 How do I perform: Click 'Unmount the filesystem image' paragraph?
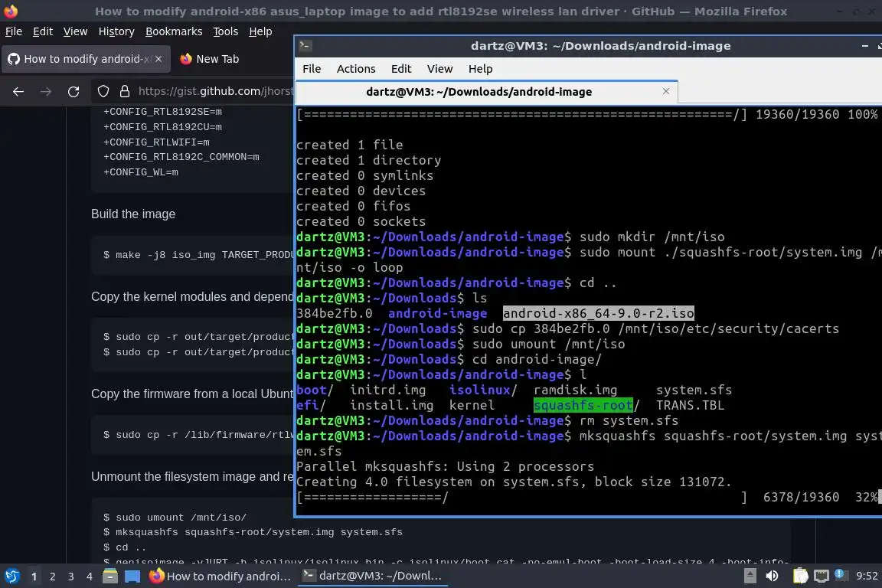click(x=192, y=476)
